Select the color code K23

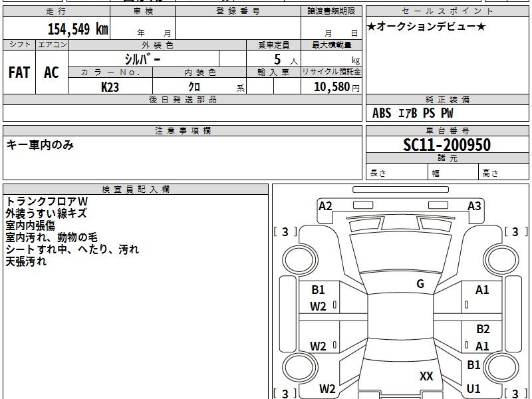pyautogui.click(x=110, y=87)
